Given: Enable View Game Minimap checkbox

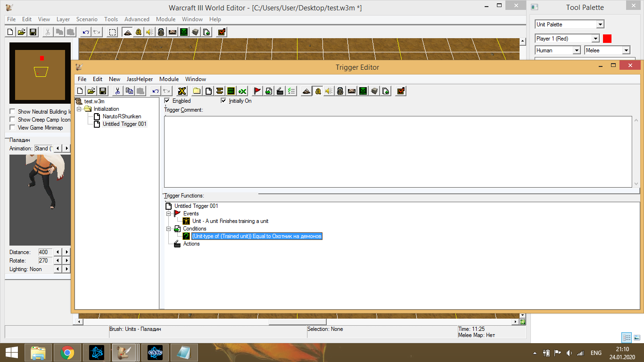Looking at the screenshot, I should [12, 128].
